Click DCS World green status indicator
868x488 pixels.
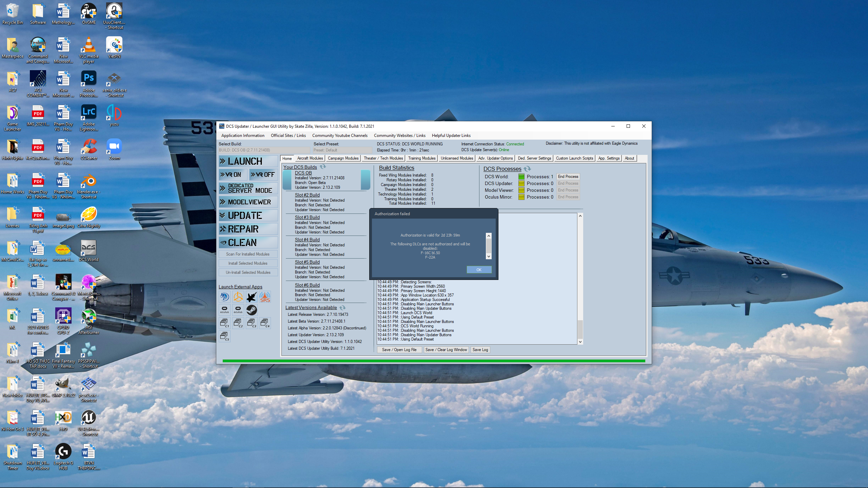tap(521, 177)
